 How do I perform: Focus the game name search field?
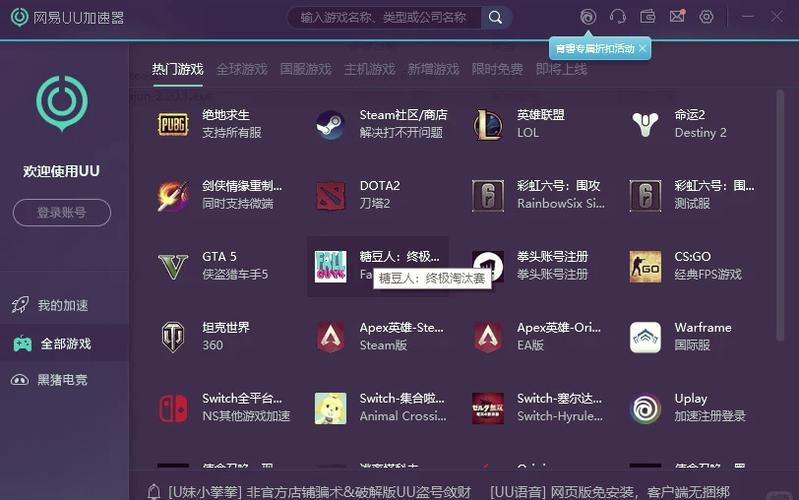click(x=385, y=17)
